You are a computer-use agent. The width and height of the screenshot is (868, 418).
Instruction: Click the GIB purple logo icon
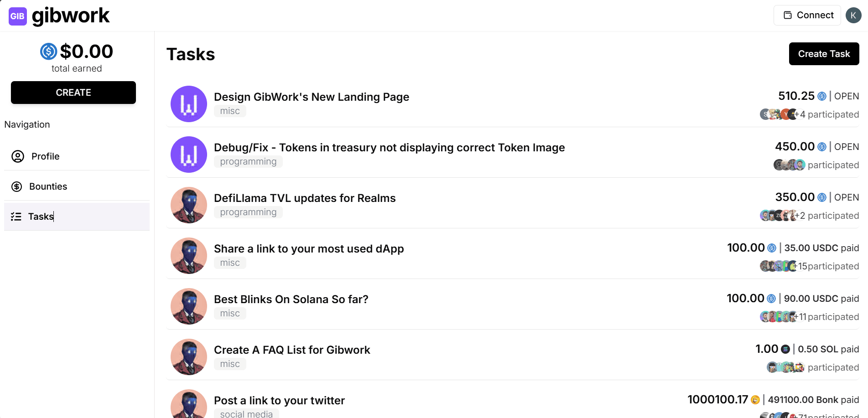pos(18,16)
